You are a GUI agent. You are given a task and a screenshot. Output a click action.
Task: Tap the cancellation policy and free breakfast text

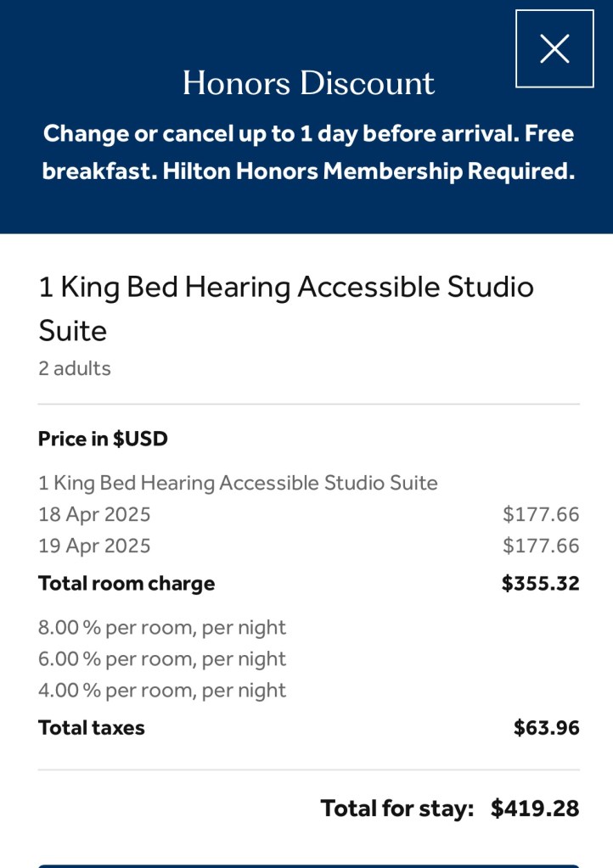[308, 153]
